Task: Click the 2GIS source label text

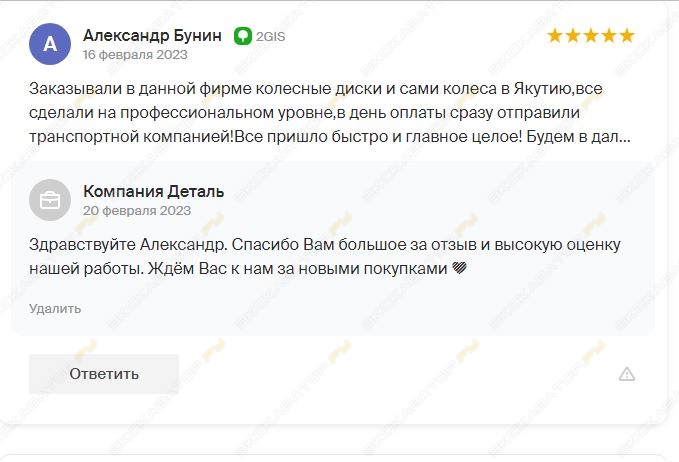Action: pos(271,37)
